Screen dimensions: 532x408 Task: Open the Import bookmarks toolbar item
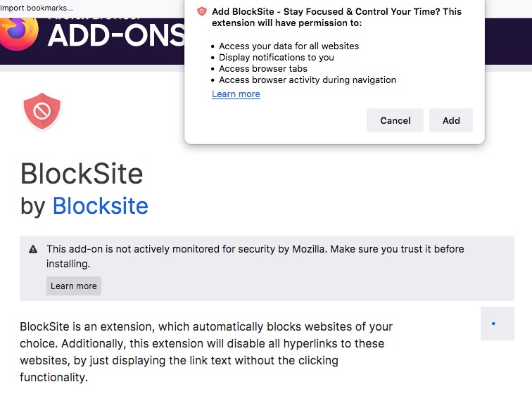(37, 8)
